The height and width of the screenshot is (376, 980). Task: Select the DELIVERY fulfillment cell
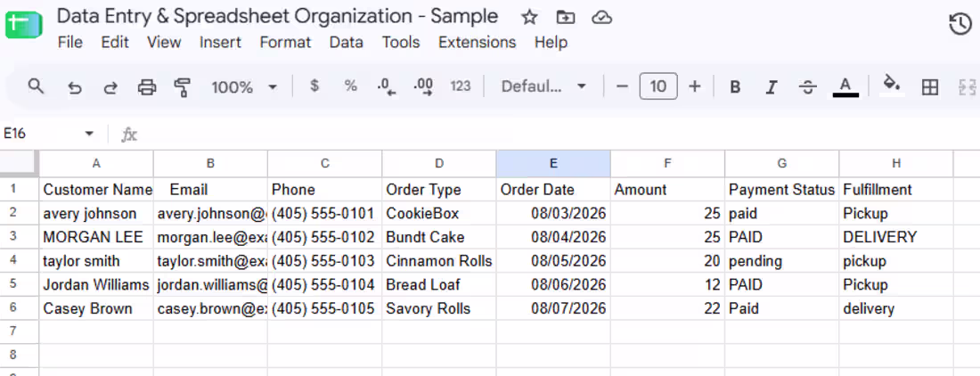[x=896, y=237]
